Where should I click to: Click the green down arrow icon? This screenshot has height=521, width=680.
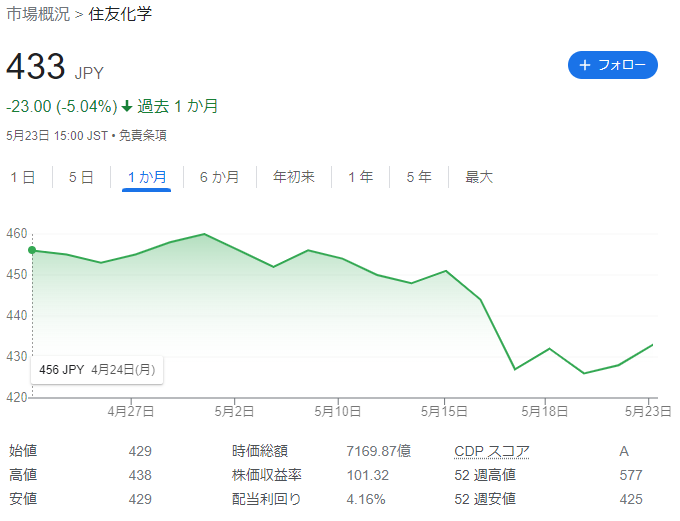pos(127,106)
